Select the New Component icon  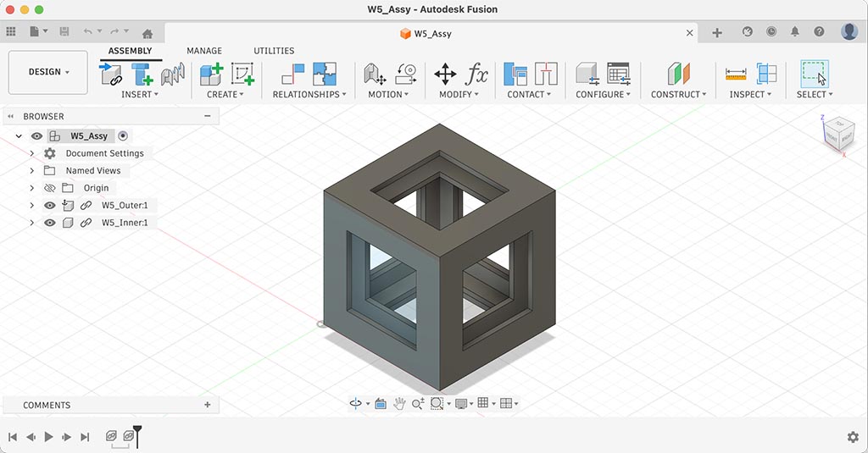pos(211,75)
